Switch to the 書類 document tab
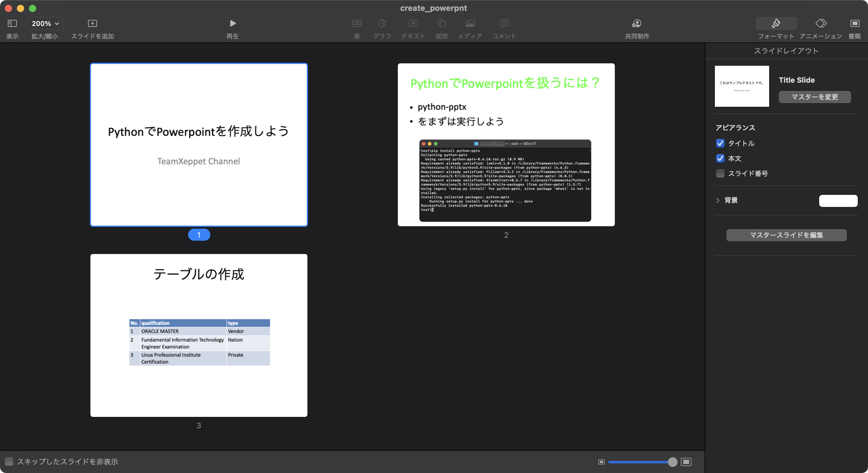868x473 pixels. 854,23
